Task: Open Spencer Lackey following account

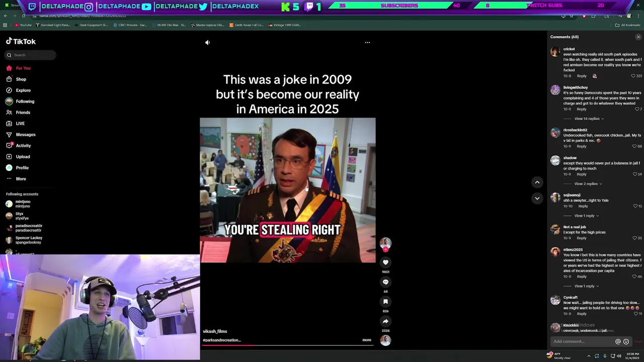Action: coord(24,240)
